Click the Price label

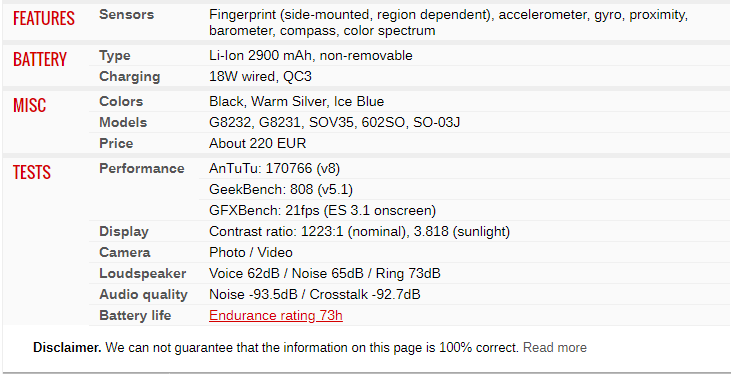click(116, 143)
